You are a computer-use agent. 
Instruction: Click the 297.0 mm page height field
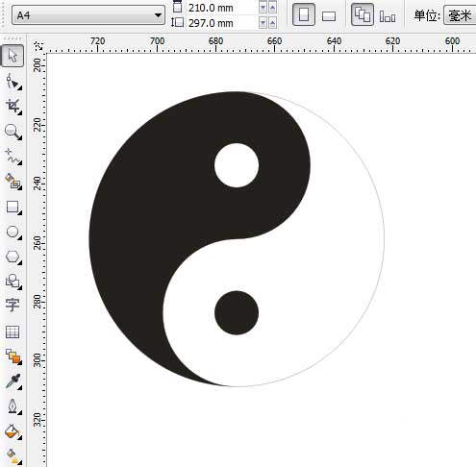(222, 23)
